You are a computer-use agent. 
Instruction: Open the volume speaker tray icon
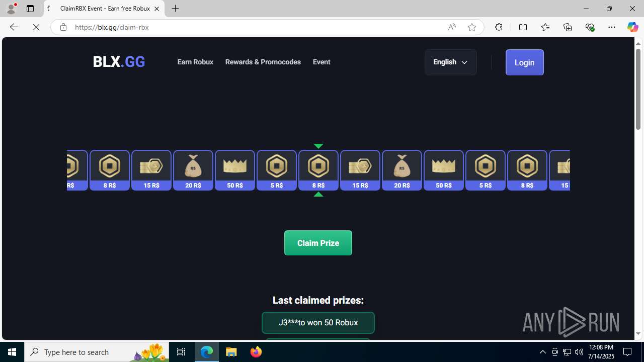point(579,352)
